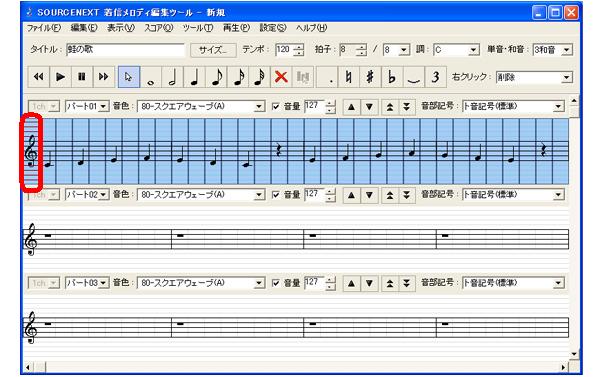Open the 音色 dropdown for パート02

pyautogui.click(x=259, y=195)
